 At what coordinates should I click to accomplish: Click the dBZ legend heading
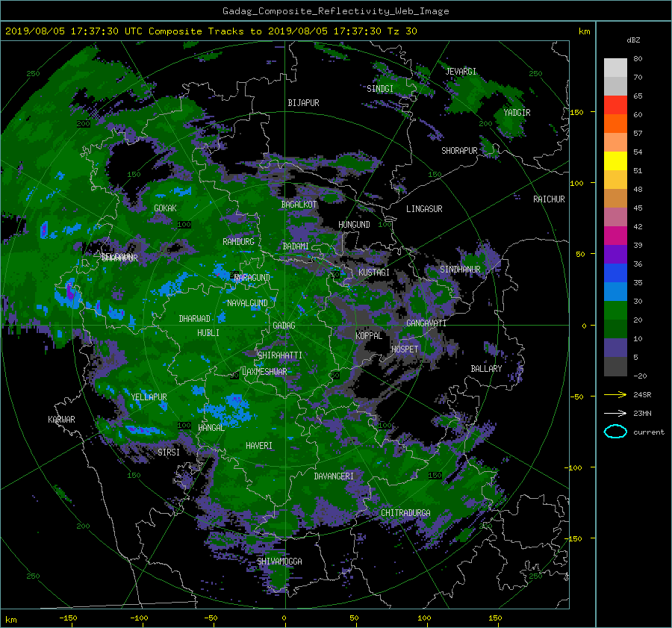(633, 40)
